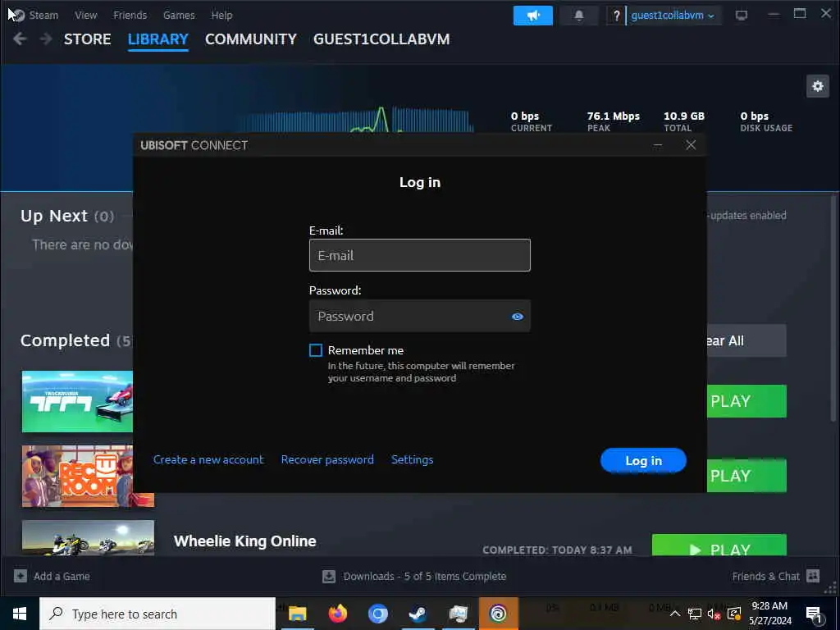
Task: Switch to the STORE tab
Action: pos(87,39)
